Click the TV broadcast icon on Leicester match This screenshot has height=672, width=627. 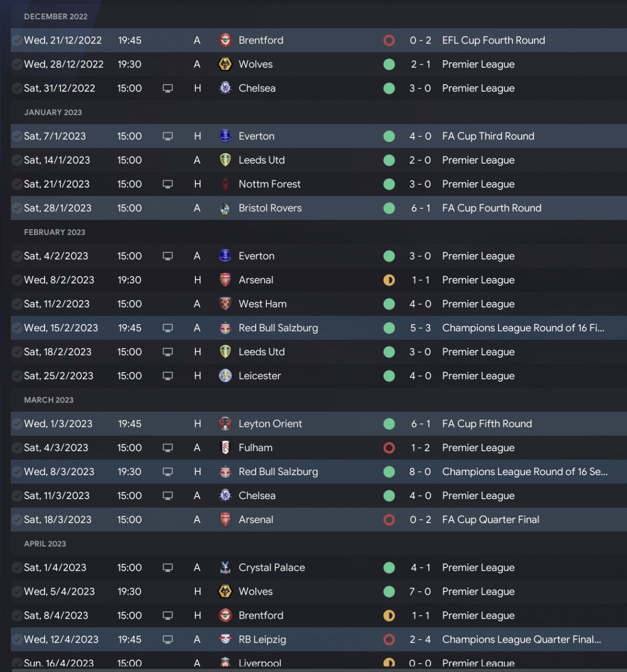(168, 376)
